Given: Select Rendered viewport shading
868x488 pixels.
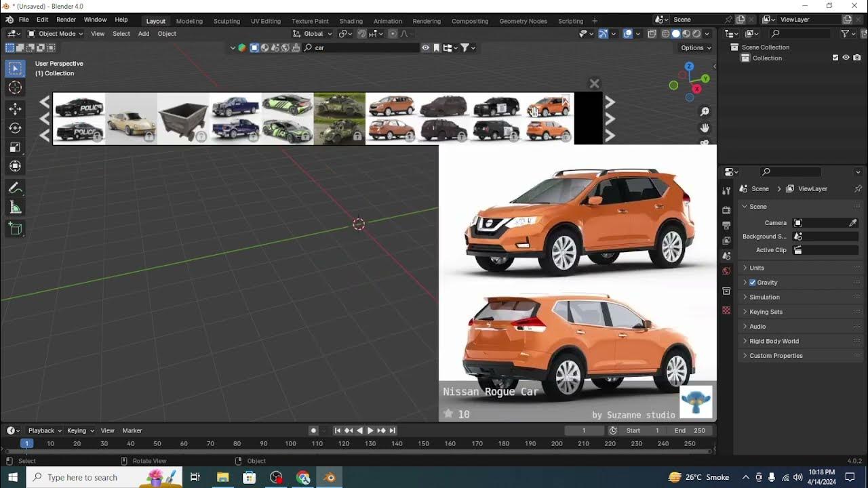Looking at the screenshot, I should (x=696, y=34).
